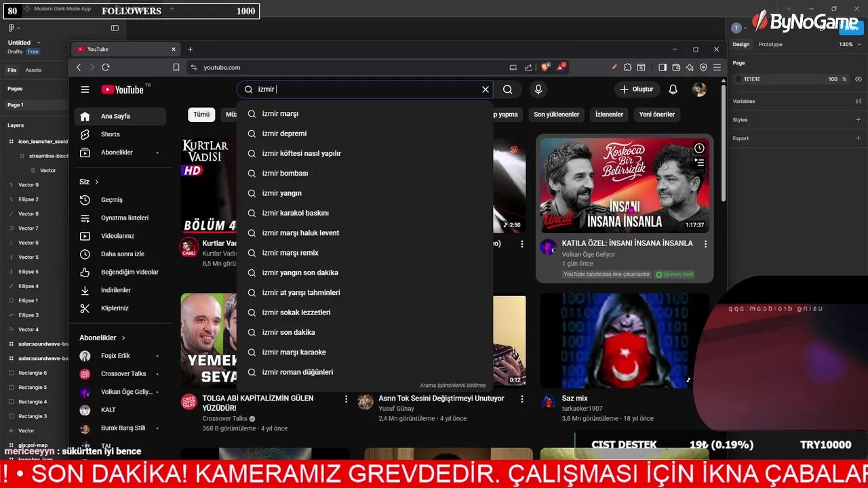Image resolution: width=868 pixels, height=488 pixels.
Task: Select suggestion 'izmir roman düğünleri'
Action: 365,372
